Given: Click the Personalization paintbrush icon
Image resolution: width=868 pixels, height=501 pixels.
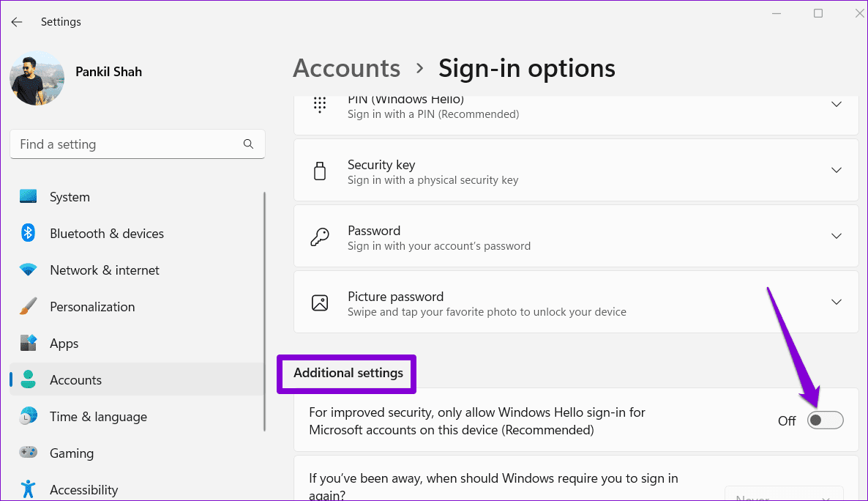Looking at the screenshot, I should [x=28, y=306].
